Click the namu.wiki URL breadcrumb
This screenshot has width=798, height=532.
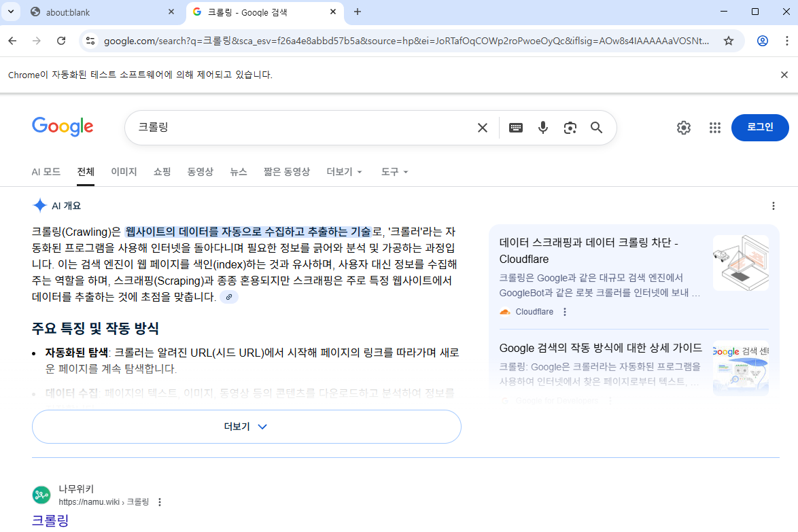(x=104, y=502)
